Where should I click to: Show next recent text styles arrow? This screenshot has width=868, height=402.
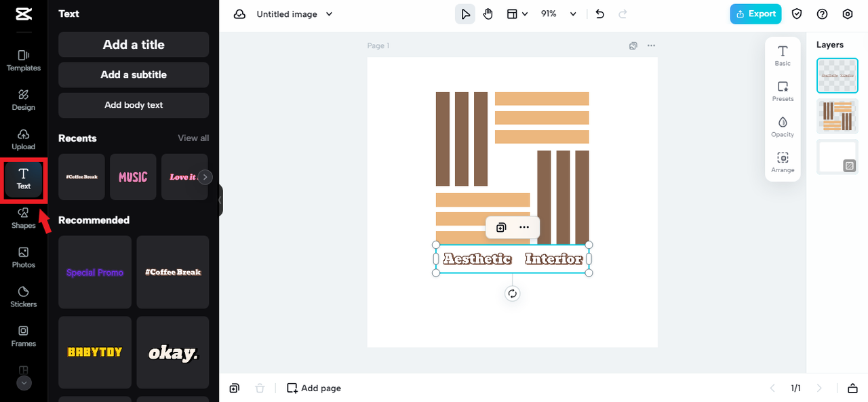(x=205, y=177)
